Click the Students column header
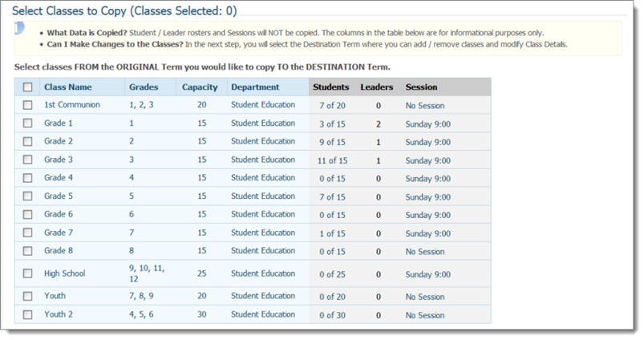Image resolution: width=644 pixels, height=340 pixels. click(331, 87)
